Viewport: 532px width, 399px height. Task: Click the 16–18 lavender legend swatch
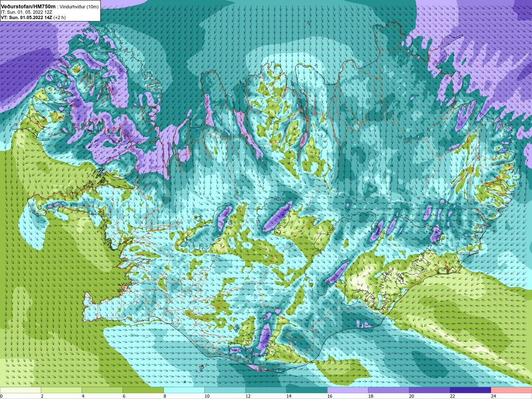coord(348,390)
